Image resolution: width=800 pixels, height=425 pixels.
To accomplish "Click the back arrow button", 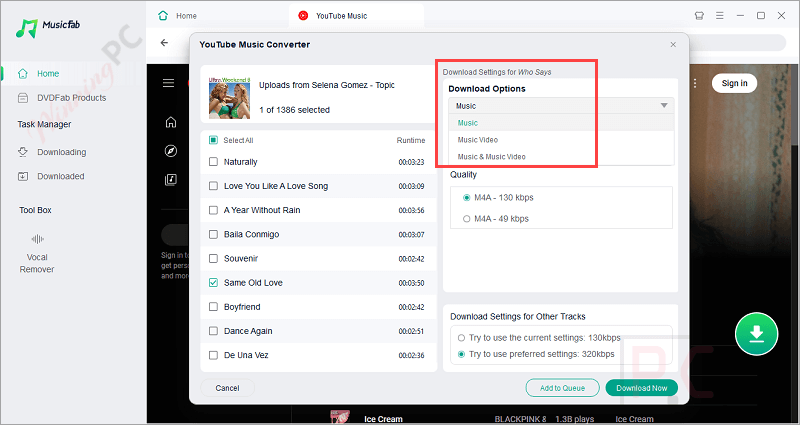I will point(164,43).
